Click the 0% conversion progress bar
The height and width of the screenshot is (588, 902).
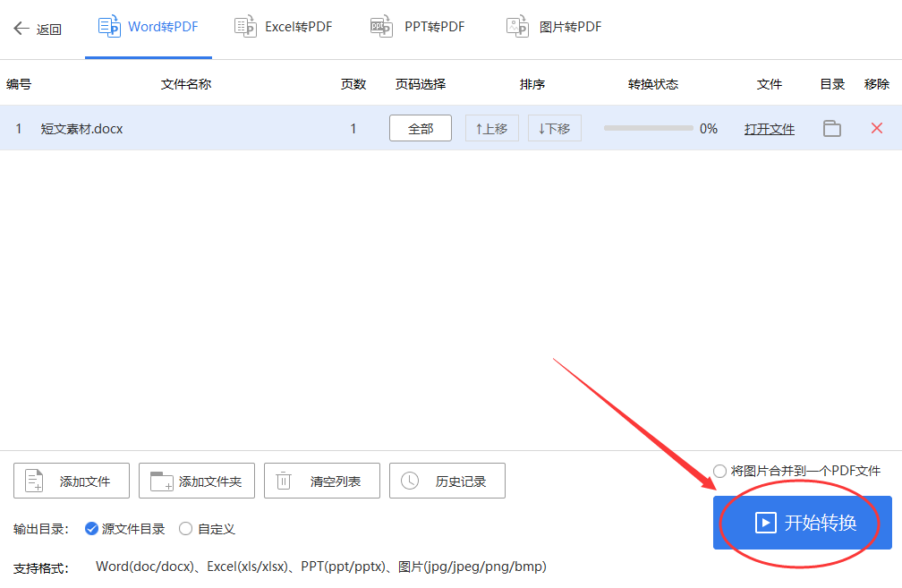tap(648, 128)
